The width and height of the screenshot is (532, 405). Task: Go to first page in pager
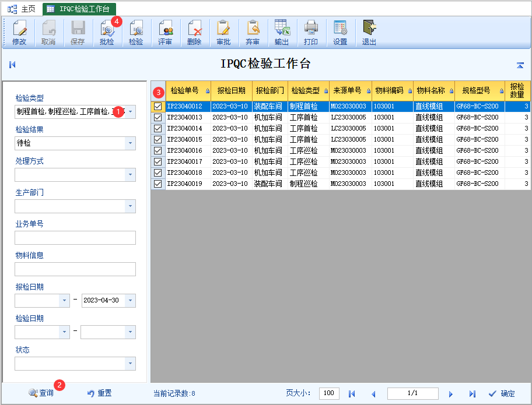(352, 394)
